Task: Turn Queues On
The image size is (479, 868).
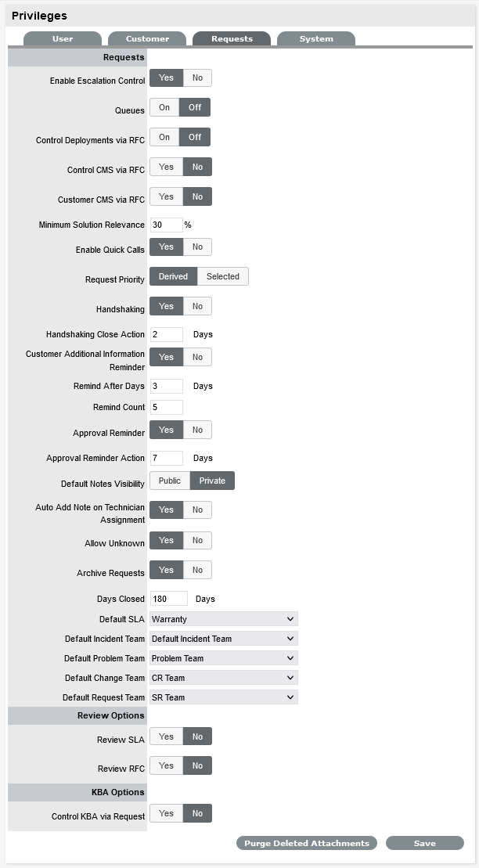Action: coord(164,108)
